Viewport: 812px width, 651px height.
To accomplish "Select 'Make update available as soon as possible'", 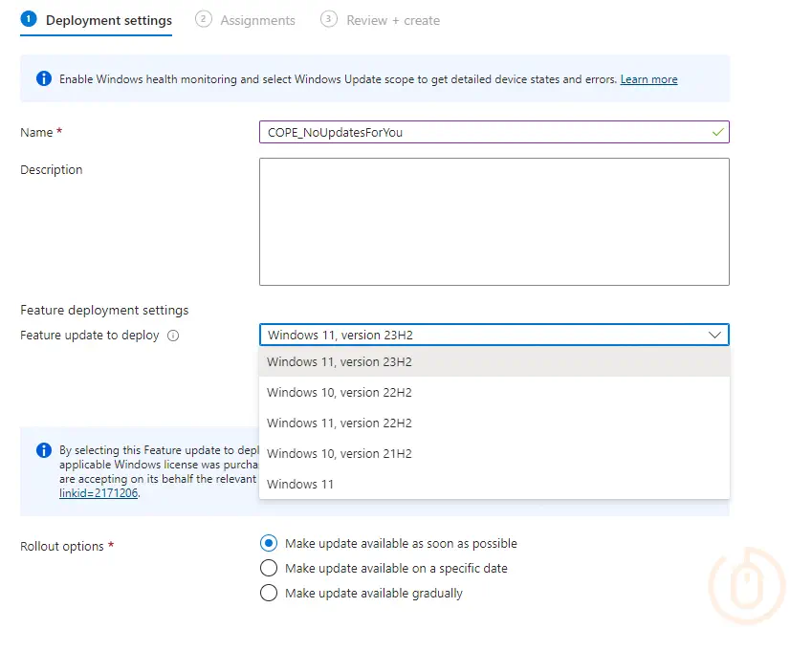I will (x=269, y=543).
